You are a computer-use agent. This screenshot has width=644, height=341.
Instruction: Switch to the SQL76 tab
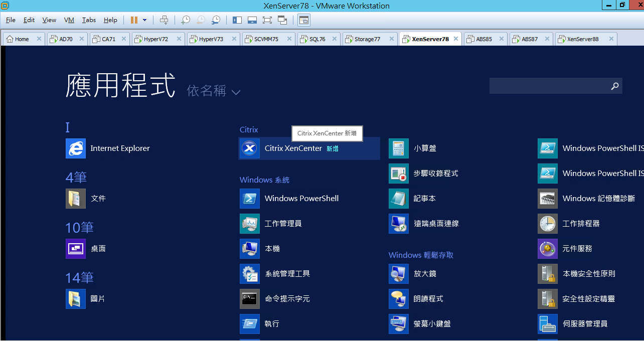click(x=319, y=39)
